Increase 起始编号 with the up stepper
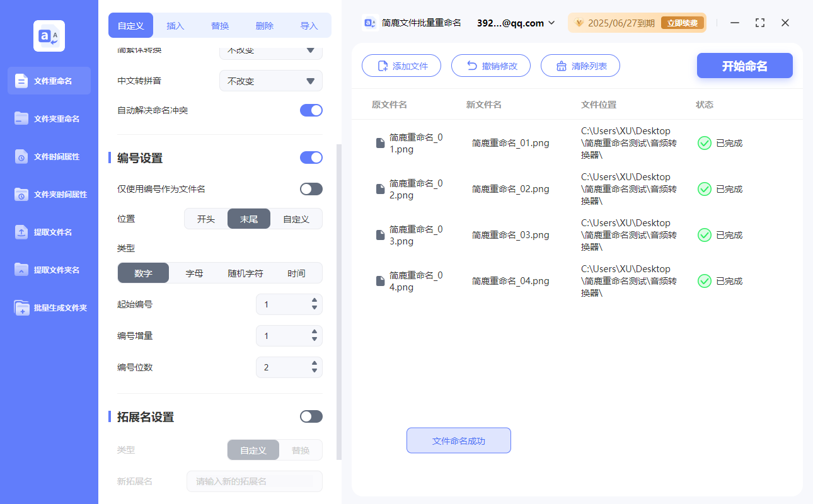Image resolution: width=813 pixels, height=504 pixels. (x=313, y=301)
